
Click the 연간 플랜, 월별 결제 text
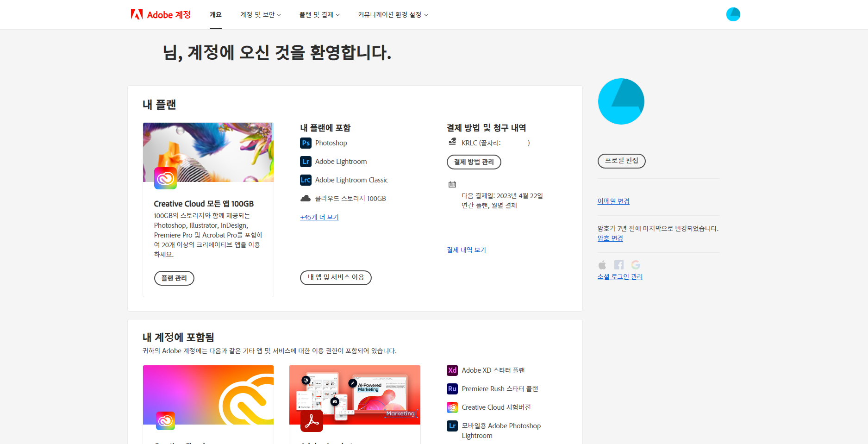pyautogui.click(x=489, y=206)
